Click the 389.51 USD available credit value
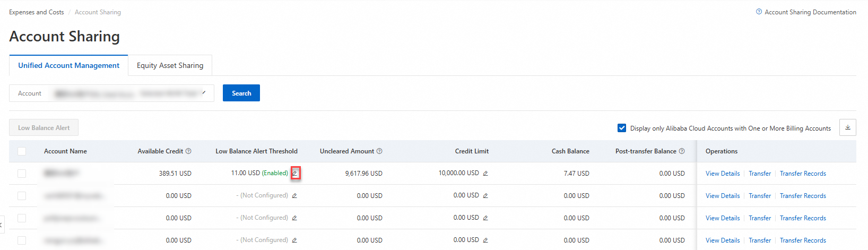Image resolution: width=868 pixels, height=250 pixels. coord(175,174)
